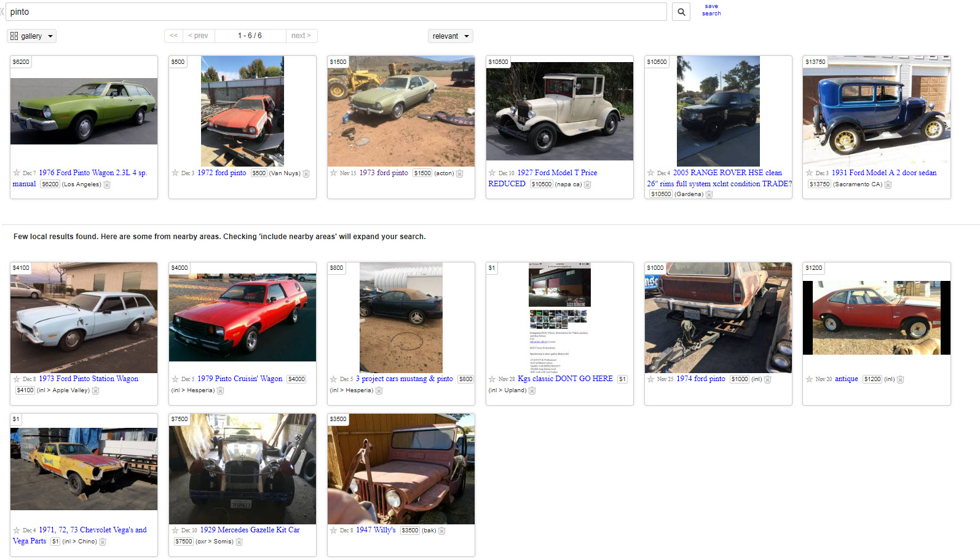Hide the 1947 Willy's bak listing
The image size is (980, 560).
(x=441, y=530)
